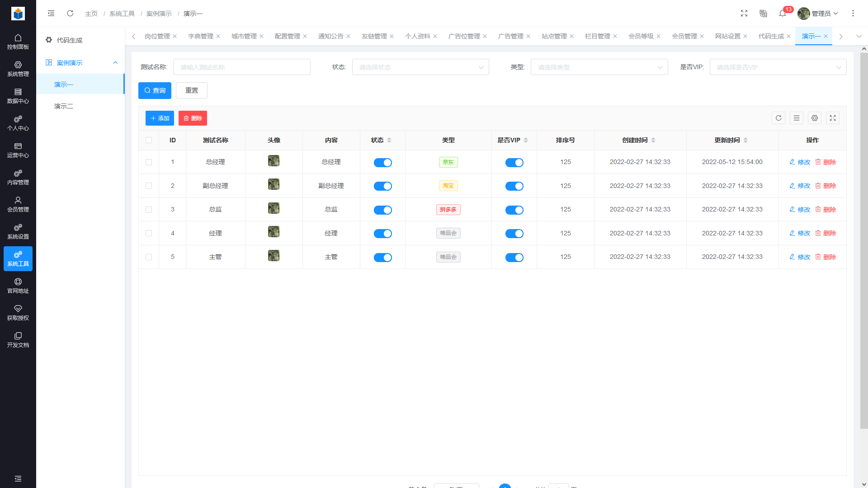Tick the select-all checkbox in table header
Viewport: 868px width, 488px height.
149,140
